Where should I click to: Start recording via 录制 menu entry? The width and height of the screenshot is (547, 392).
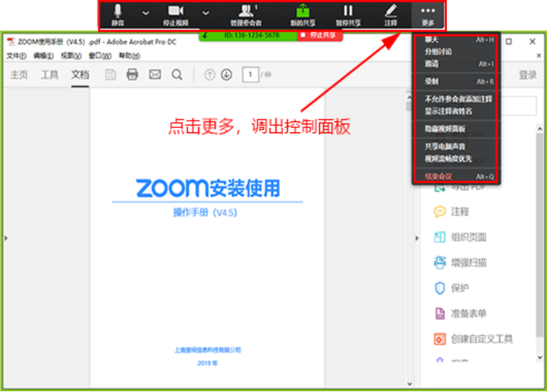(455, 81)
